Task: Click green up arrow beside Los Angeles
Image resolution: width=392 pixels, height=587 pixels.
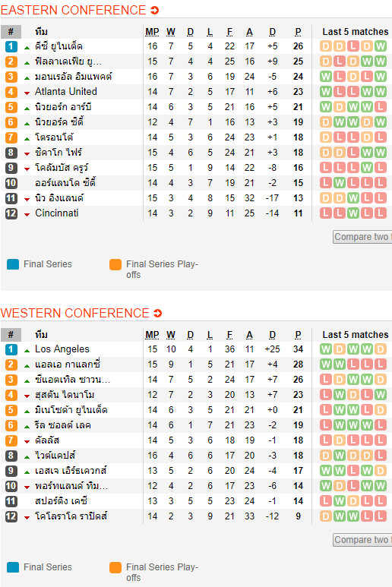Action: 27,351
